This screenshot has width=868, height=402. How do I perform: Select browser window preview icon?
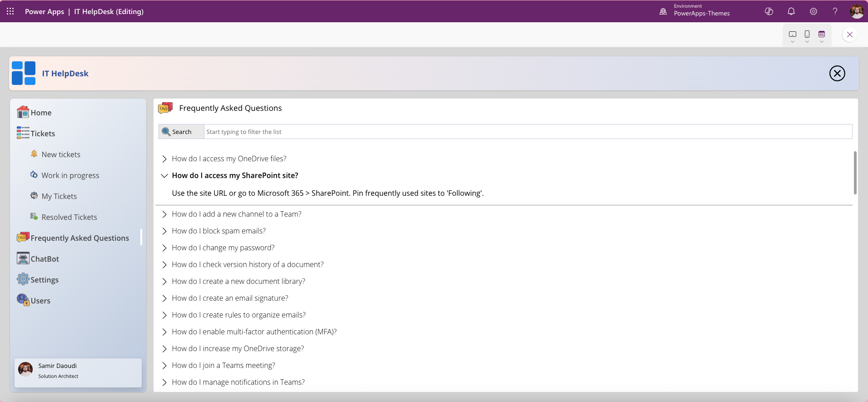[822, 35]
